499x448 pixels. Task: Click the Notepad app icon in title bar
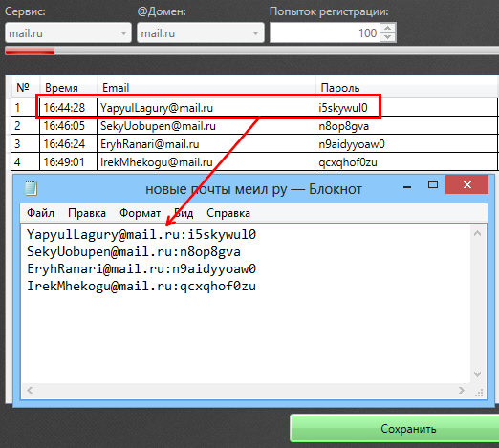point(31,188)
